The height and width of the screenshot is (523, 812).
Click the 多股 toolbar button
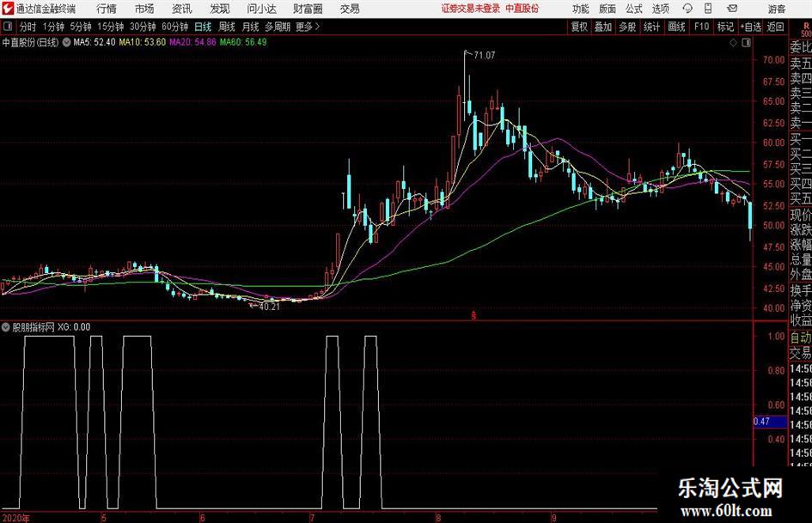coord(627,27)
